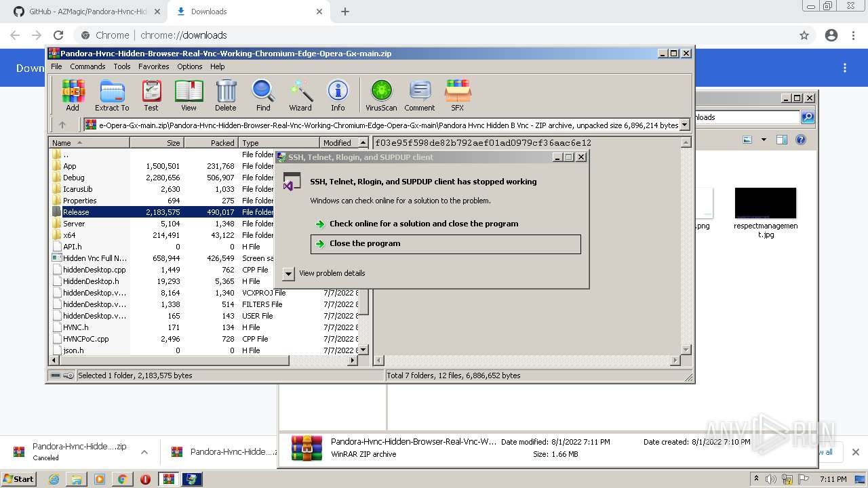The height and width of the screenshot is (488, 868).
Task: Select the x64 folder row
Action: (163, 235)
